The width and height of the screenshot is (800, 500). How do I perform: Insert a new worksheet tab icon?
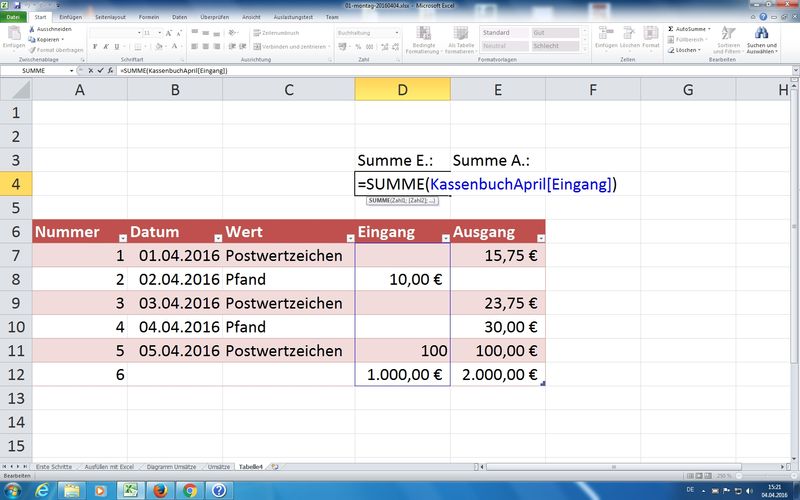[x=275, y=467]
